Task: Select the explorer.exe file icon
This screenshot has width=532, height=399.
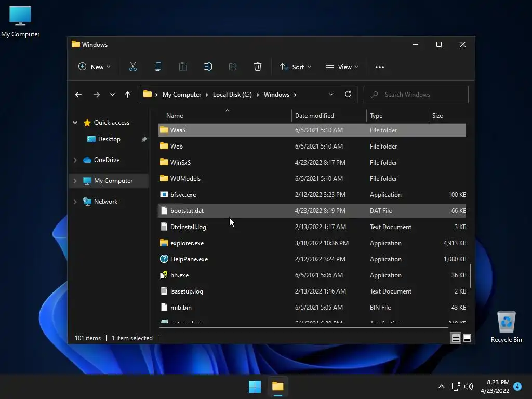Action: tap(164, 243)
